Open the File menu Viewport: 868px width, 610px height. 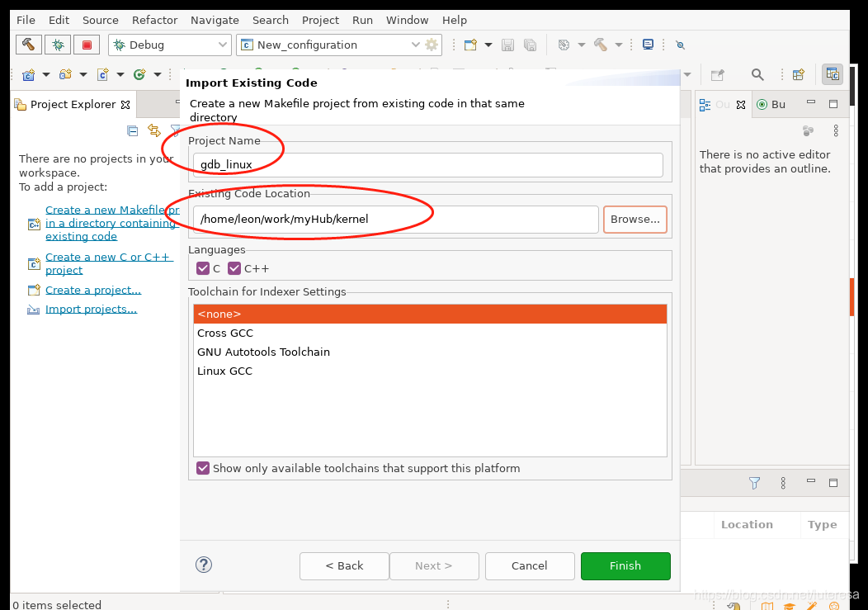click(26, 20)
